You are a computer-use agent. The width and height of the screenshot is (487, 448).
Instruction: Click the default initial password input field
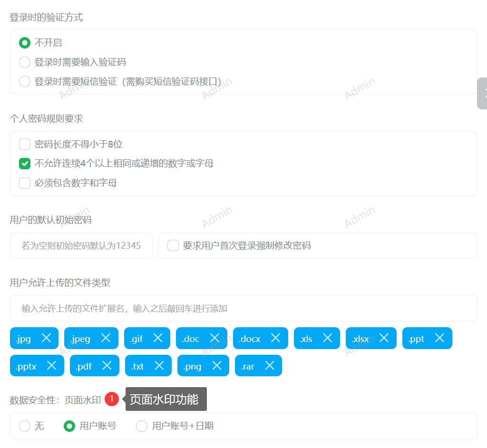tap(81, 245)
